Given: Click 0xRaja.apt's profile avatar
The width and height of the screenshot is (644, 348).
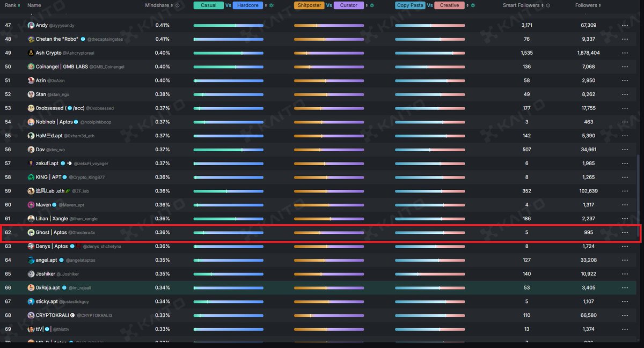Looking at the screenshot, I should pos(31,287).
